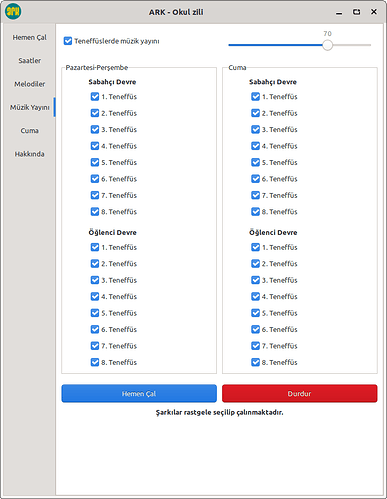This screenshot has width=387, height=499.
Task: Toggle Pazartesi-Perşembe Öğlenci 1. Teneffüs
Action: point(95,247)
